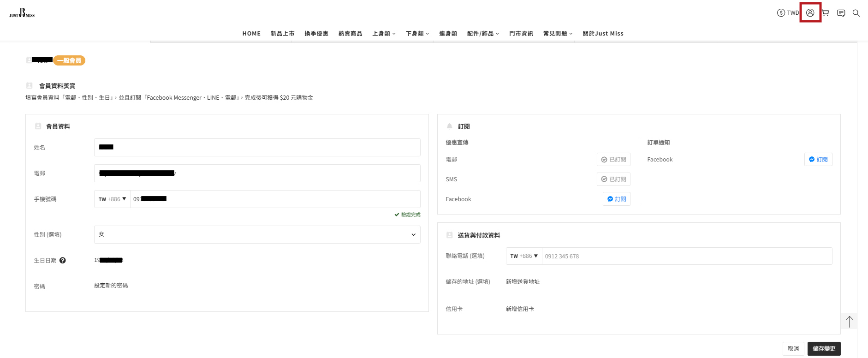Open contact phone TW +886 selector

524,256
